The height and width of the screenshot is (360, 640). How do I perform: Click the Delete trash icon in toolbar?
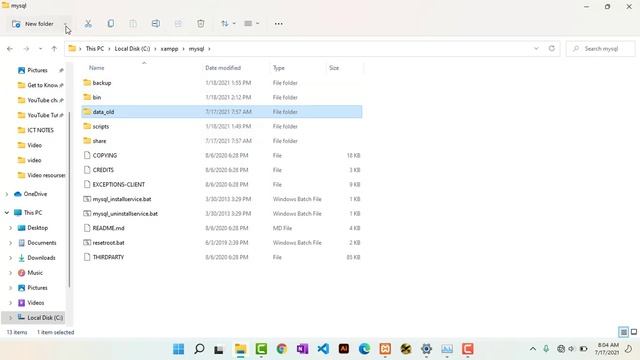click(x=200, y=24)
